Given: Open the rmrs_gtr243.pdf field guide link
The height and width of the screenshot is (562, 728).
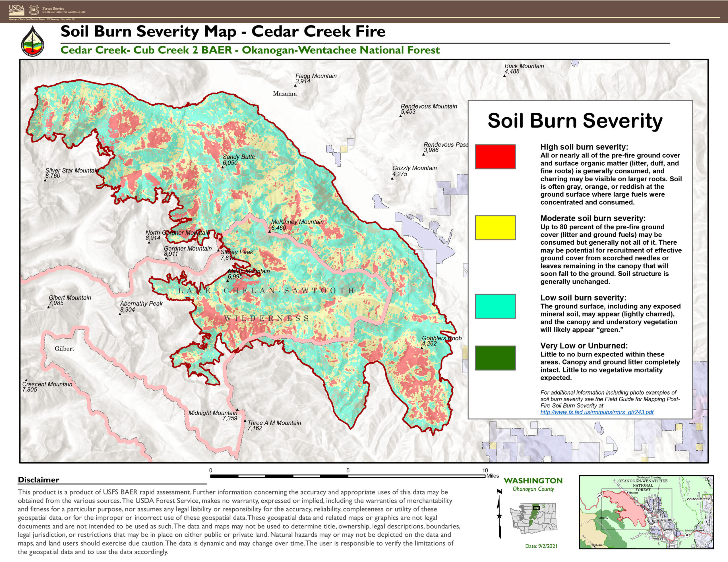Looking at the screenshot, I should tap(597, 412).
